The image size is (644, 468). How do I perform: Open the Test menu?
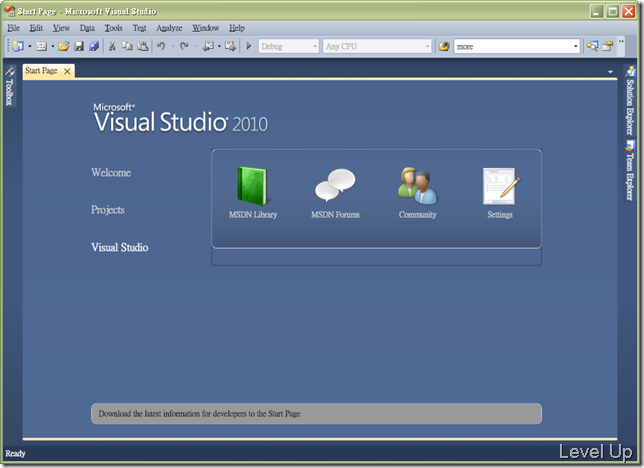pos(139,28)
